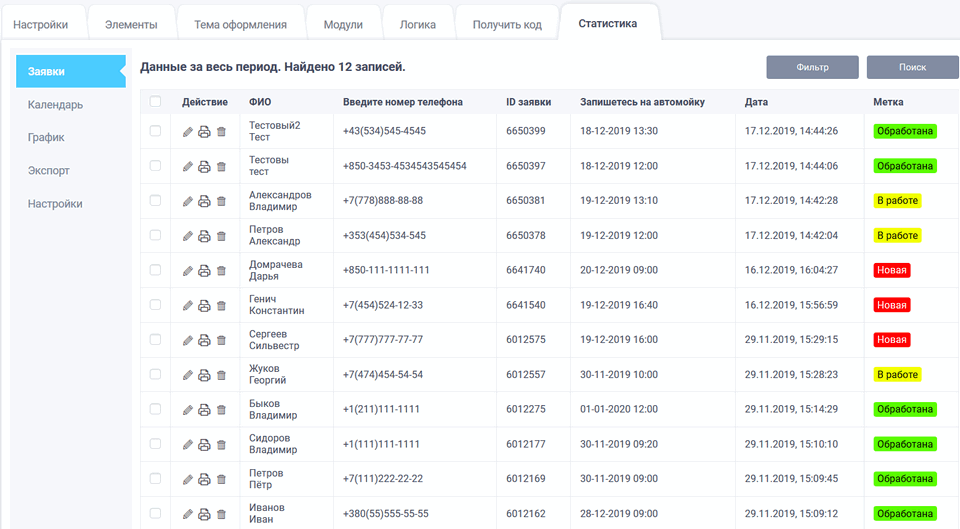Sort by the Дата column header

pos(756,102)
